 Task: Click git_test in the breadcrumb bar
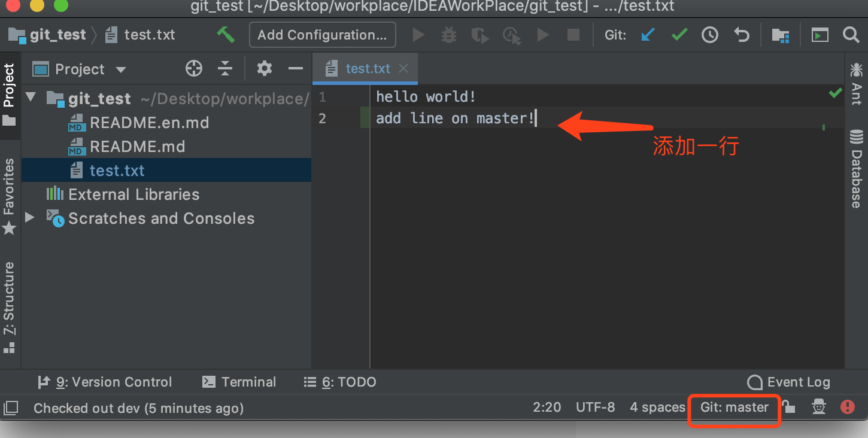[x=47, y=35]
